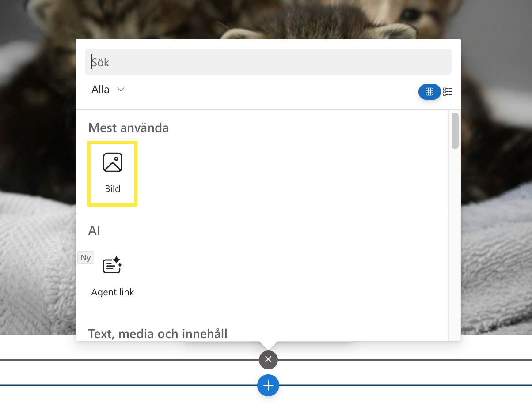This screenshot has width=532, height=414.
Task: Click the blue plus add-section button
Action: [x=268, y=385]
